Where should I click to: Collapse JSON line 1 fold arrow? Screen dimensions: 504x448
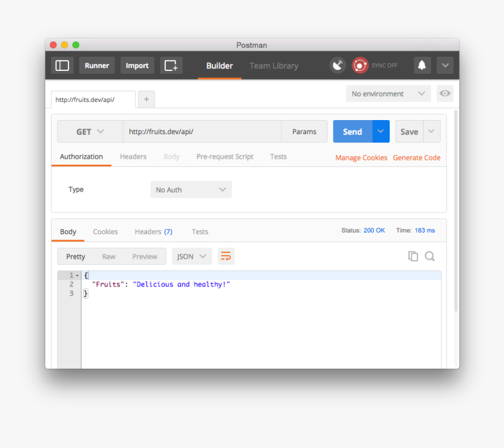[x=77, y=276]
